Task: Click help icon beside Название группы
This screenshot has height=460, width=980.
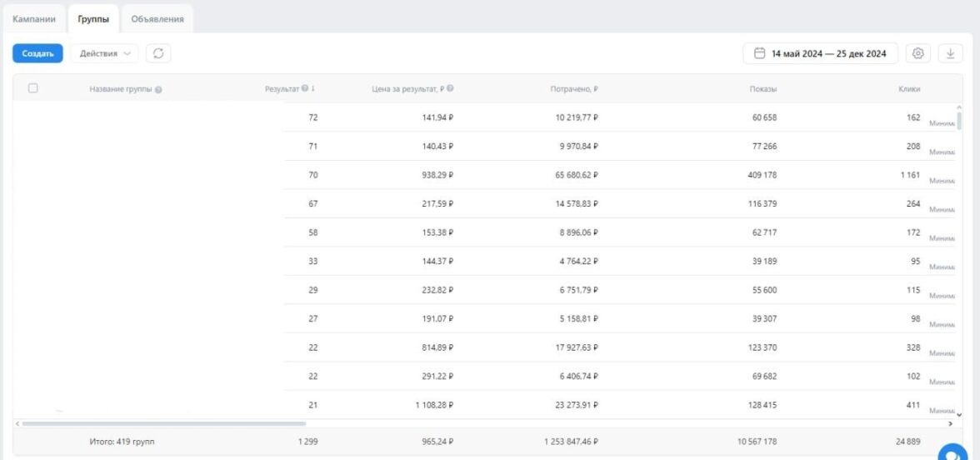Action: (x=158, y=90)
